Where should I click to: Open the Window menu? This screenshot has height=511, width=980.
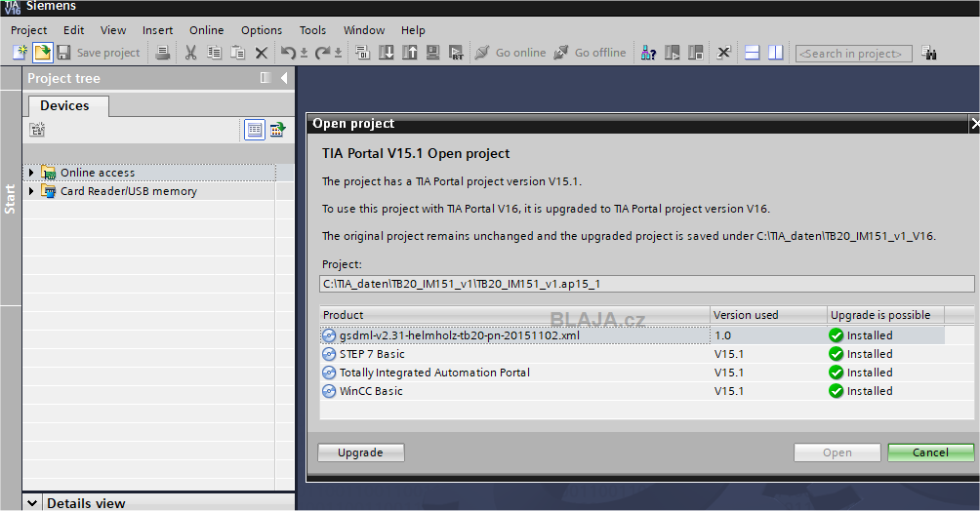[364, 30]
